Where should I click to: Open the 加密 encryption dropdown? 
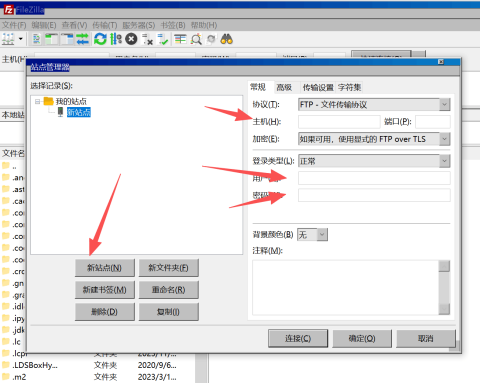[x=374, y=139]
